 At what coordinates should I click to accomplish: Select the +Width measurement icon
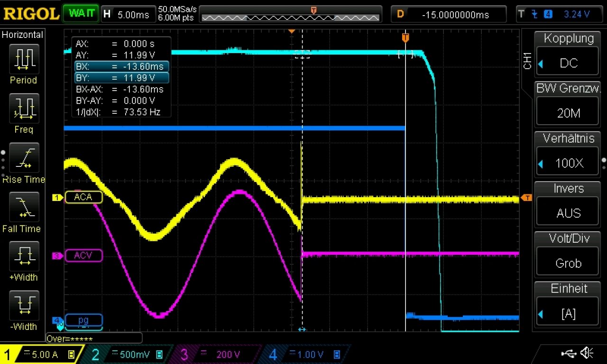(x=24, y=256)
